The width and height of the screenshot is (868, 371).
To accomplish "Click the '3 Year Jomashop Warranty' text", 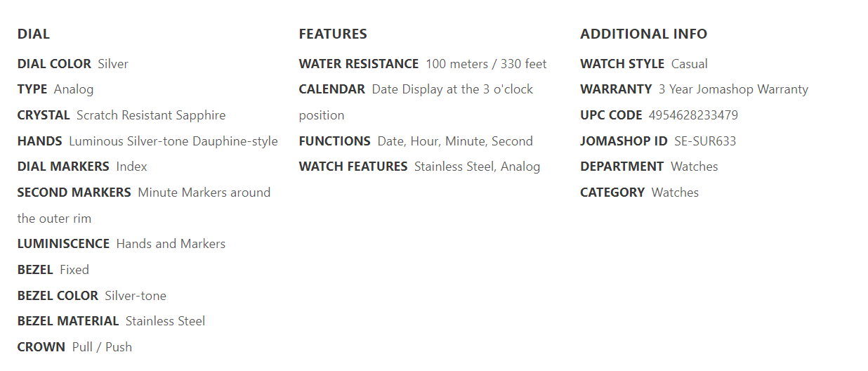I will pos(733,89).
